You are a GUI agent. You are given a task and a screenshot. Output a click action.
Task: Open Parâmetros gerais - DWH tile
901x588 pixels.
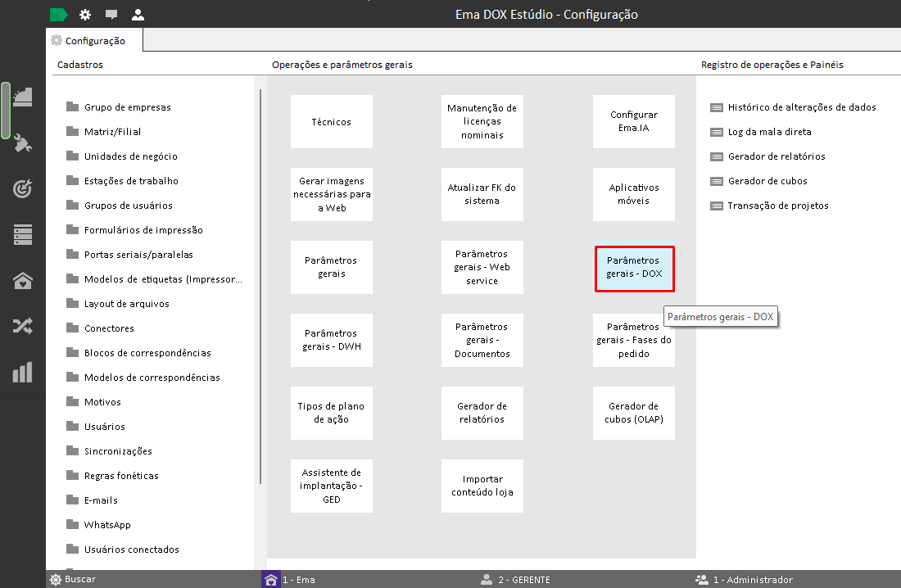pos(332,340)
